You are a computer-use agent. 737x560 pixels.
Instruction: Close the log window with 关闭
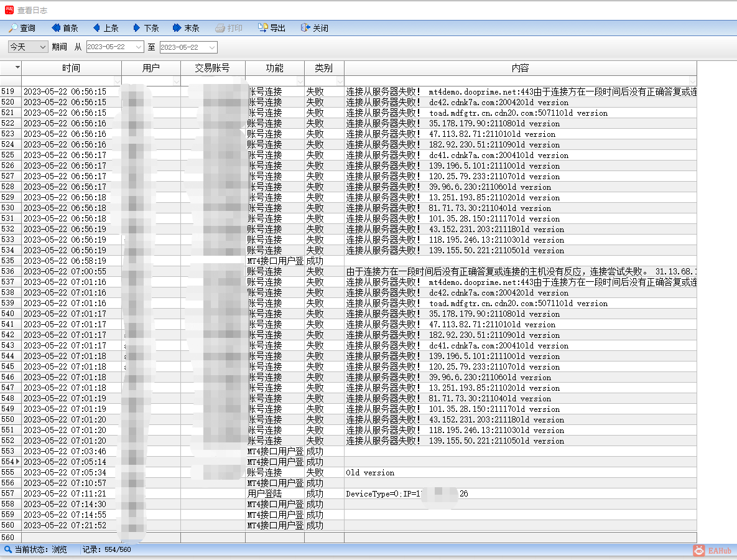pyautogui.click(x=315, y=28)
